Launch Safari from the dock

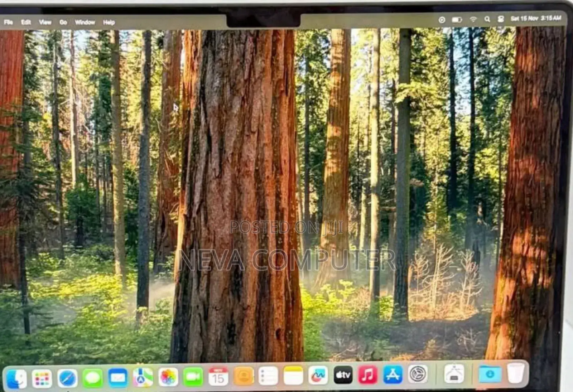tap(67, 378)
